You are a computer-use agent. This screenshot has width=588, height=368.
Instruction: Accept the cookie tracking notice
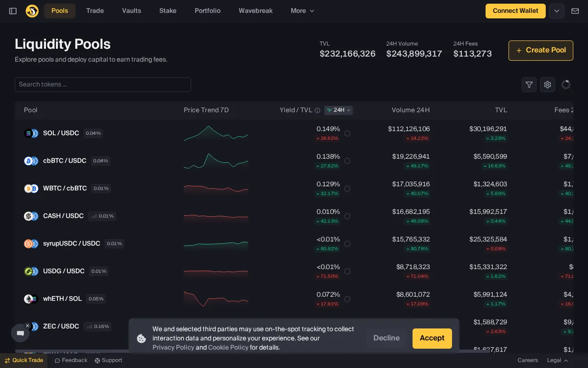(432, 339)
